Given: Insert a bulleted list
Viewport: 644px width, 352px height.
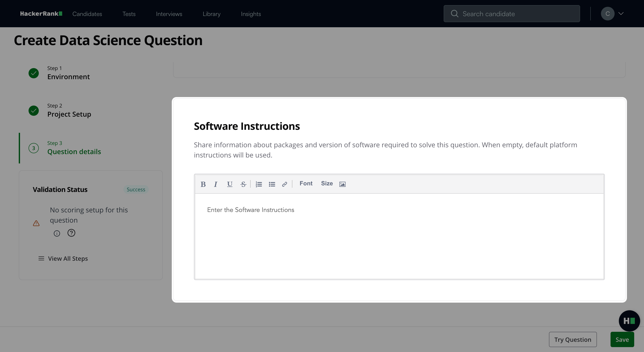Looking at the screenshot, I should (272, 184).
